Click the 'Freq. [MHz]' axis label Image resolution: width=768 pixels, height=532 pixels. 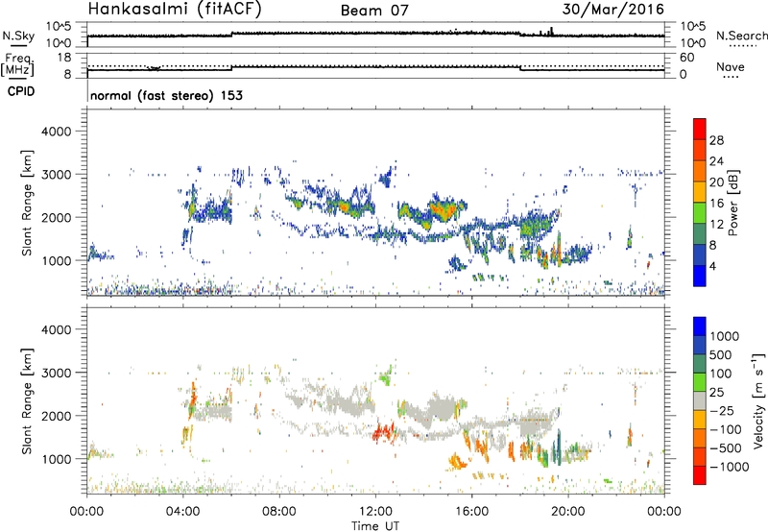pos(17,65)
